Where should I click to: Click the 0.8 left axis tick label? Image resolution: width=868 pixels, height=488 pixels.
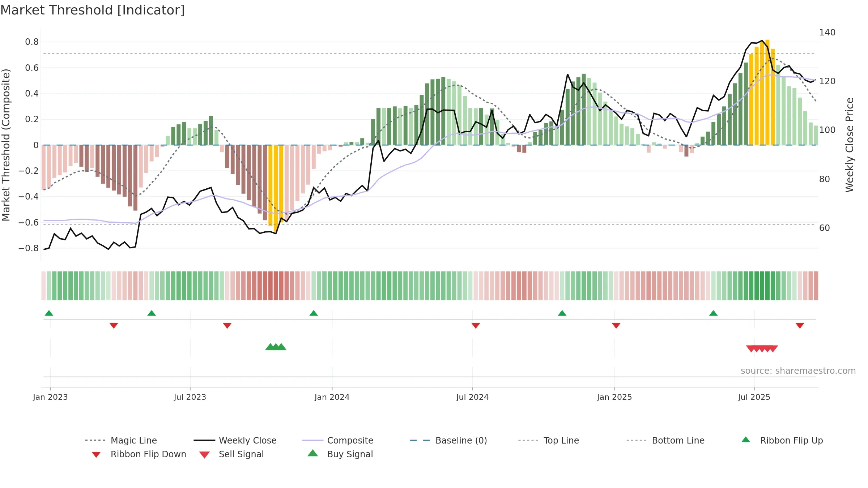coord(32,42)
